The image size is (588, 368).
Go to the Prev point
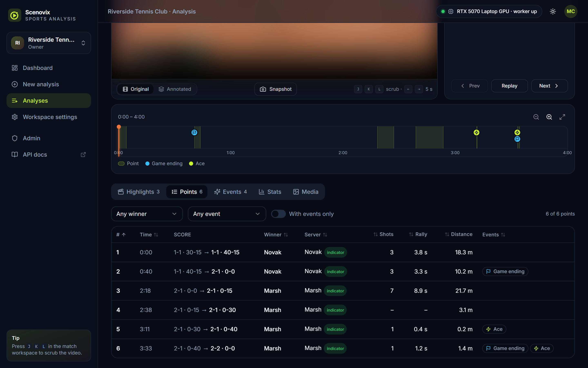[x=469, y=86]
